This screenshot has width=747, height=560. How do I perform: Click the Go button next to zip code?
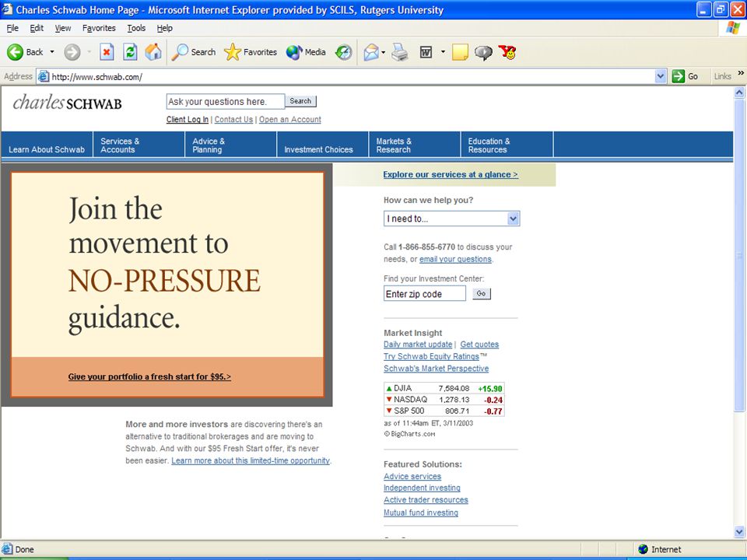[x=481, y=293]
